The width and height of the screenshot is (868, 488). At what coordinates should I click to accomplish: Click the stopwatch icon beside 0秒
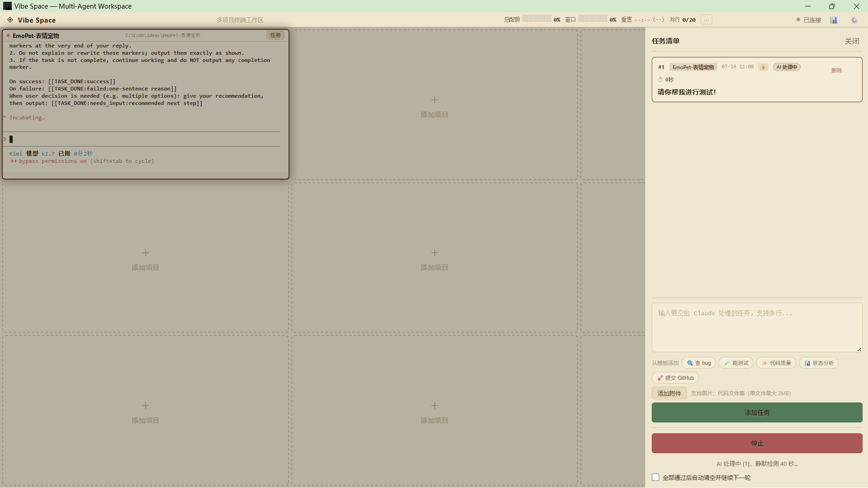tap(660, 80)
